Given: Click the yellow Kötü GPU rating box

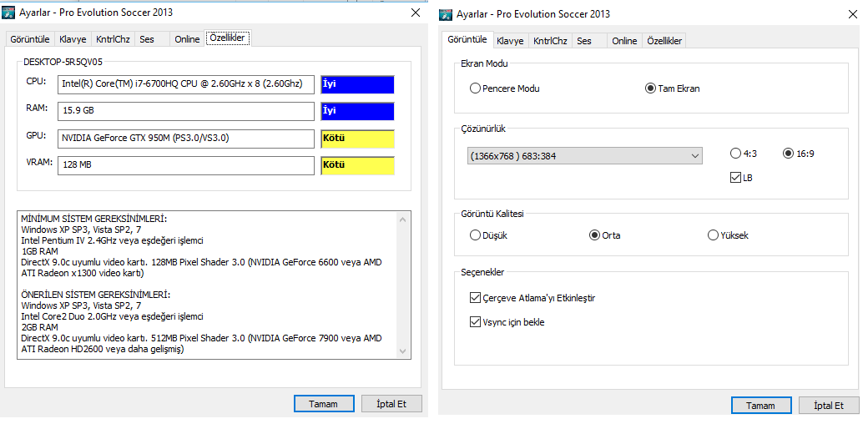Looking at the screenshot, I should (x=357, y=139).
